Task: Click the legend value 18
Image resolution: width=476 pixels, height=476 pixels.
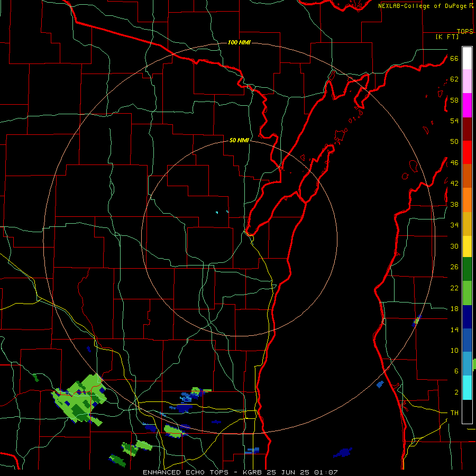Action: (x=454, y=309)
